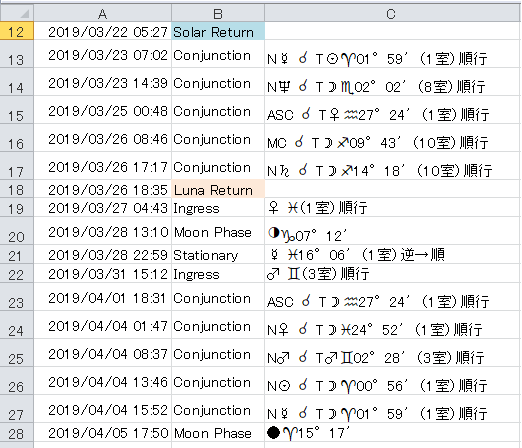
Task: Click half-moon 07° 12' cell
Action: (x=393, y=231)
